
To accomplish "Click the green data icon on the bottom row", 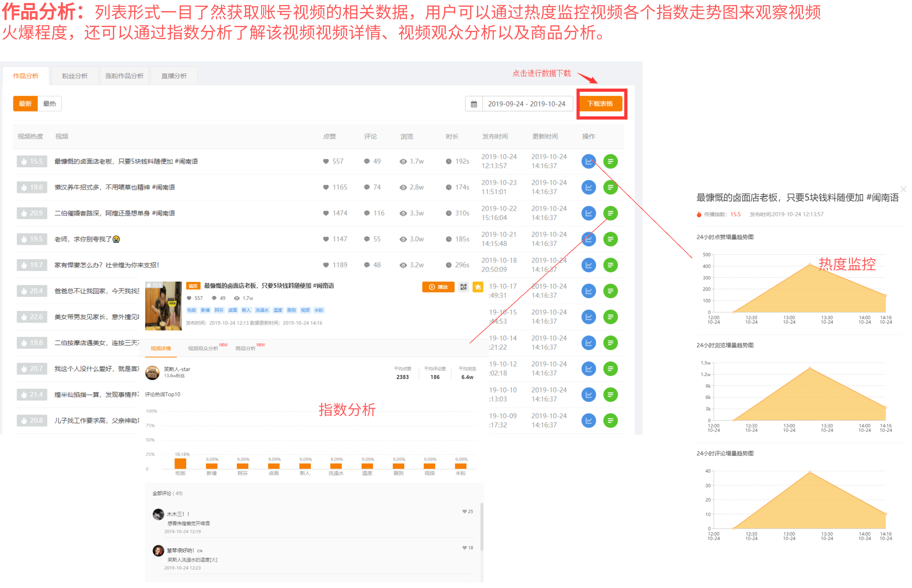I will [610, 420].
